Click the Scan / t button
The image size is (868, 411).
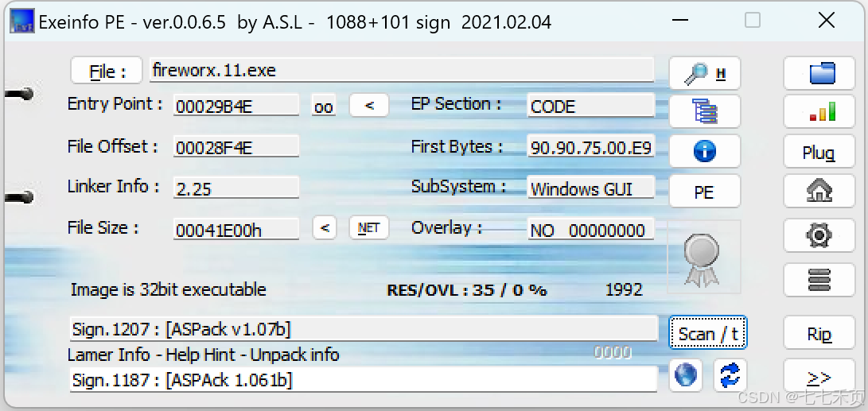(708, 333)
